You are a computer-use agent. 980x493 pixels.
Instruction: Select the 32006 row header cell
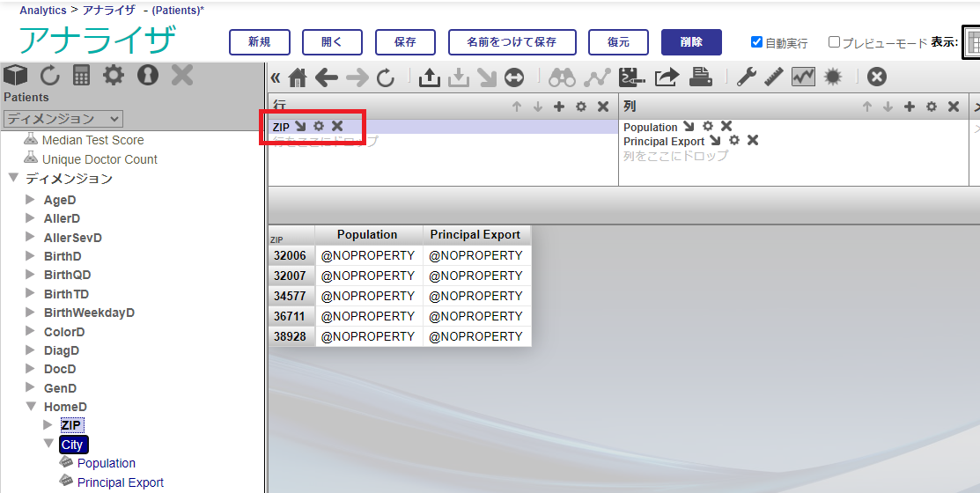click(x=290, y=255)
